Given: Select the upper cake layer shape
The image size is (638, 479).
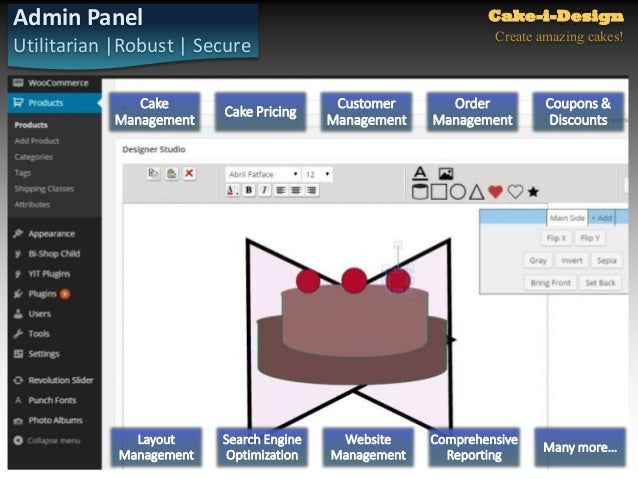Looking at the screenshot, I should click(355, 322).
